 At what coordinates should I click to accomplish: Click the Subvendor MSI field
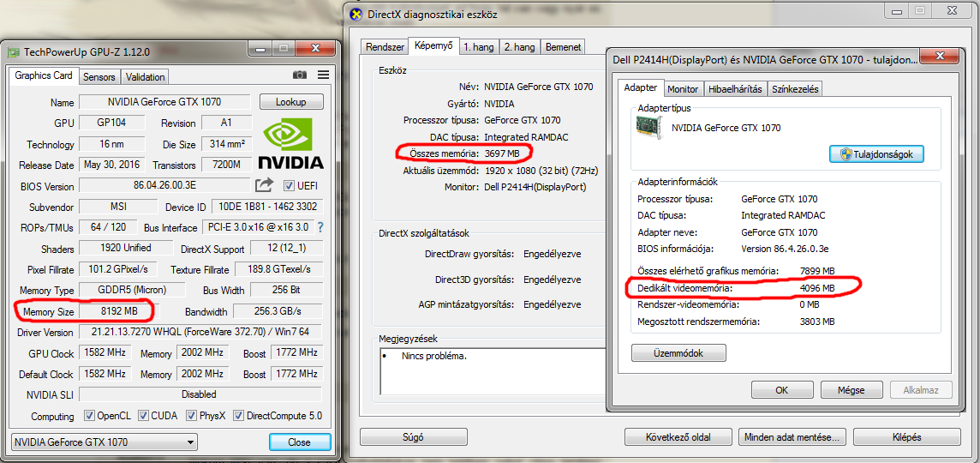pyautogui.click(x=119, y=207)
